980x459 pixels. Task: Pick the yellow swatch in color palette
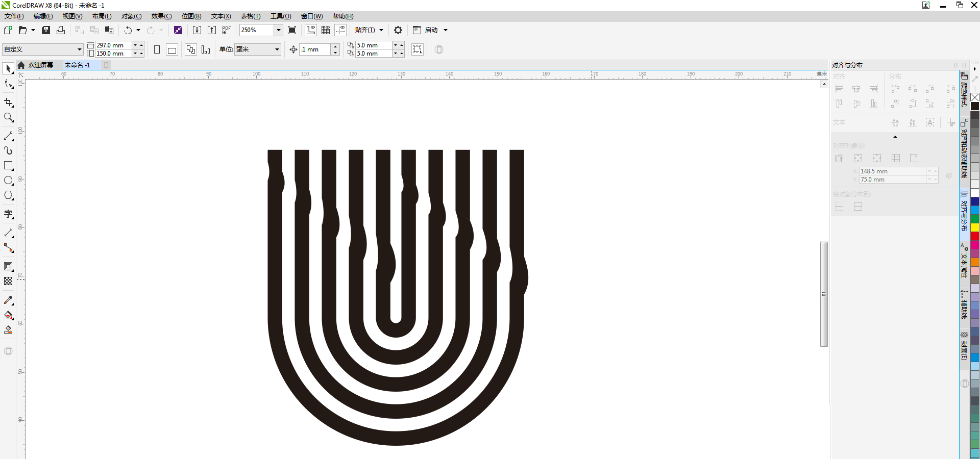pyautogui.click(x=975, y=227)
